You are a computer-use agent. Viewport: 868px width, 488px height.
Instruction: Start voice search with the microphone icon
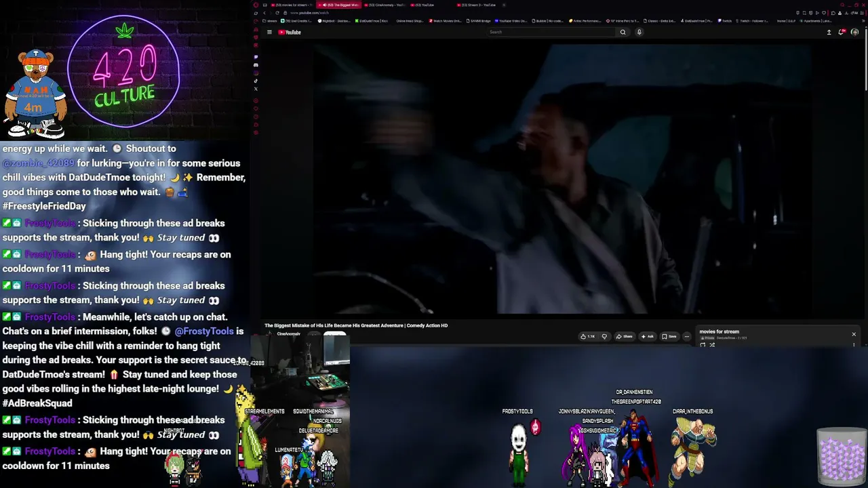[x=639, y=32]
